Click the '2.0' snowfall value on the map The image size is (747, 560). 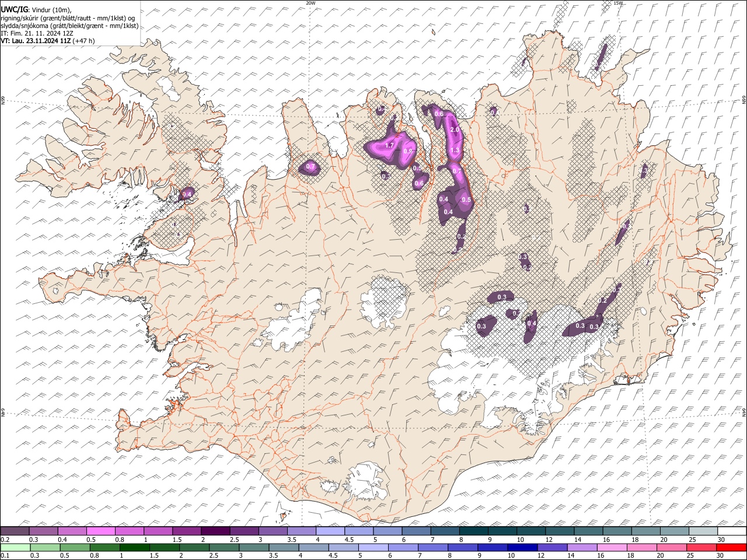[x=455, y=129]
